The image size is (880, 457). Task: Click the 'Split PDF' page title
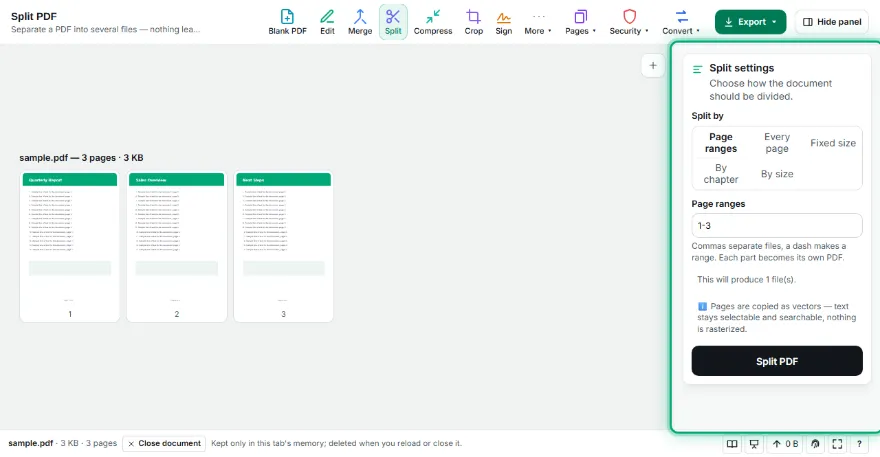coord(34,16)
